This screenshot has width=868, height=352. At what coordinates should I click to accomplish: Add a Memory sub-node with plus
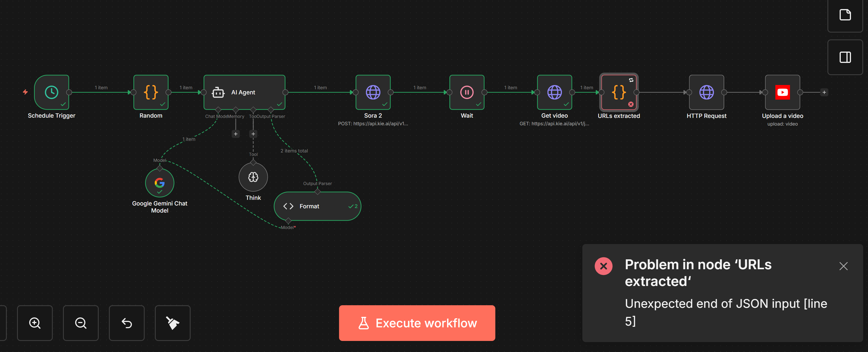[235, 134]
